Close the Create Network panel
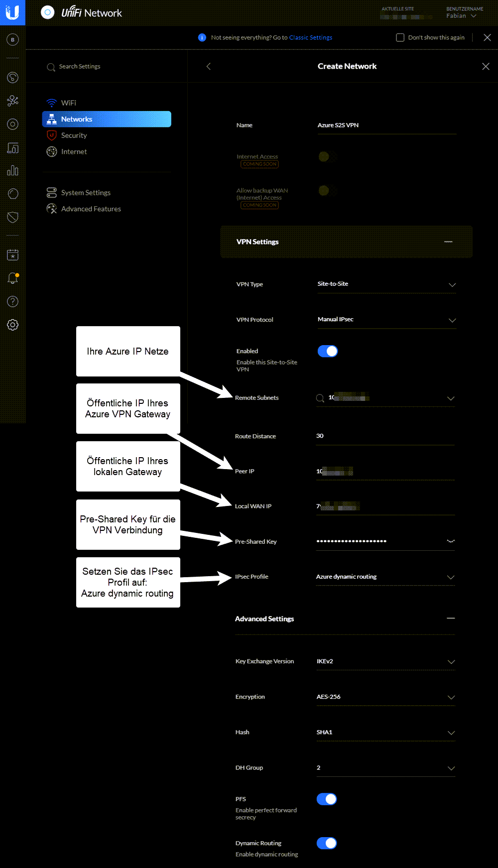Viewport: 498px width, 868px height. pos(486,66)
